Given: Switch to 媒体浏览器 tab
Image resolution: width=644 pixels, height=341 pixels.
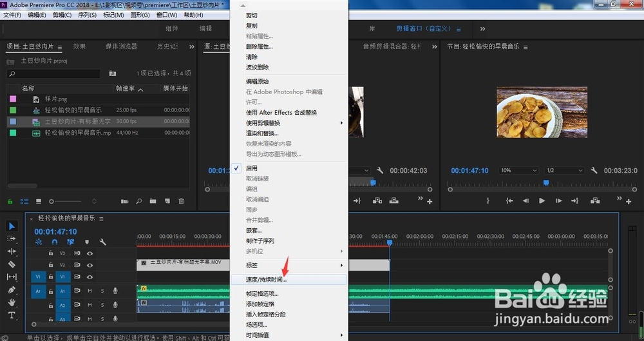Looking at the screenshot, I should (x=121, y=46).
